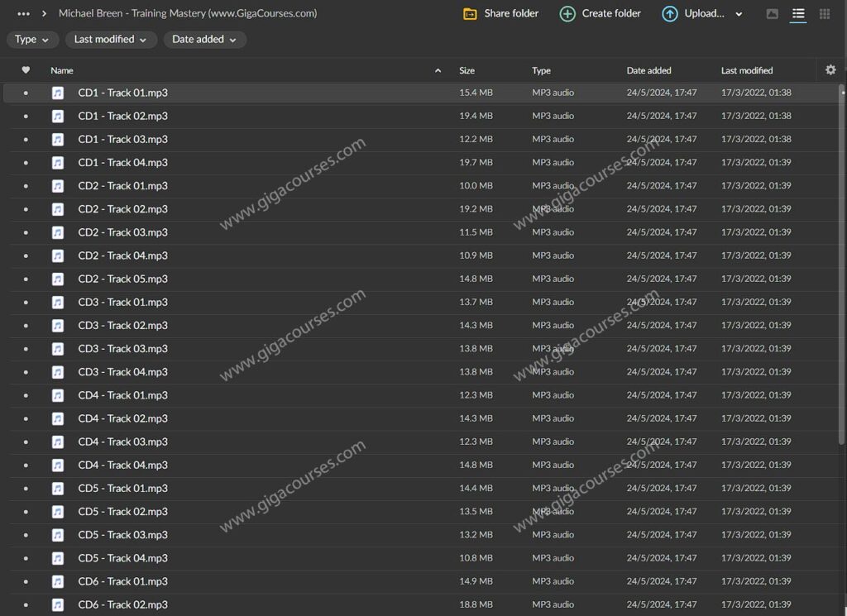Open column settings gear icon
The width and height of the screenshot is (847, 616).
[830, 70]
